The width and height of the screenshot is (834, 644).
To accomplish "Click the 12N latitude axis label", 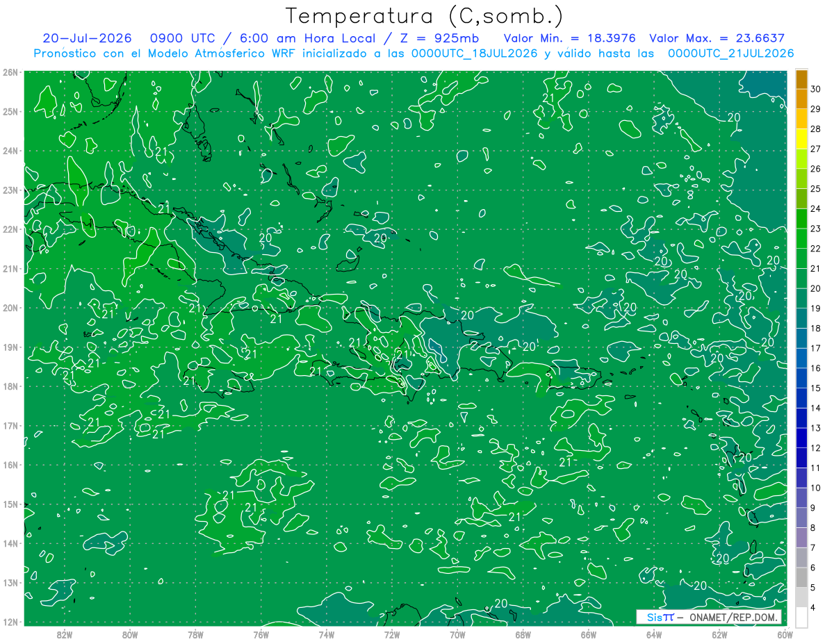I will click(x=10, y=622).
